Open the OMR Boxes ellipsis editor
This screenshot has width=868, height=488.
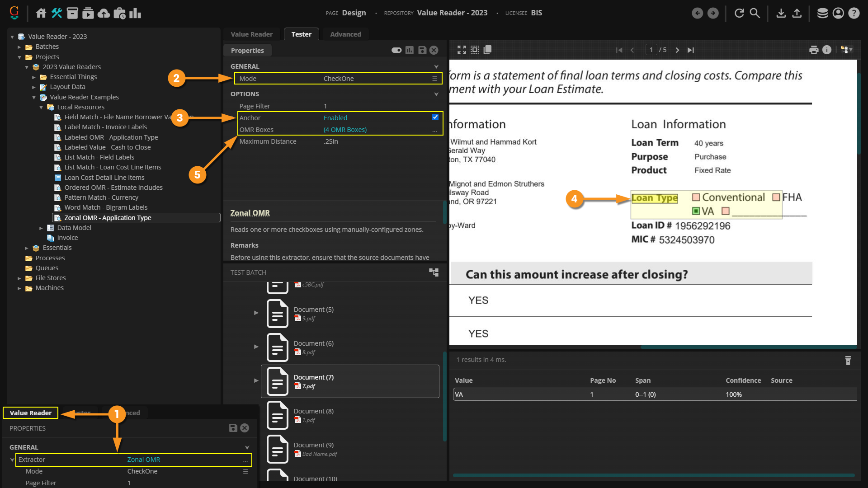(x=434, y=130)
